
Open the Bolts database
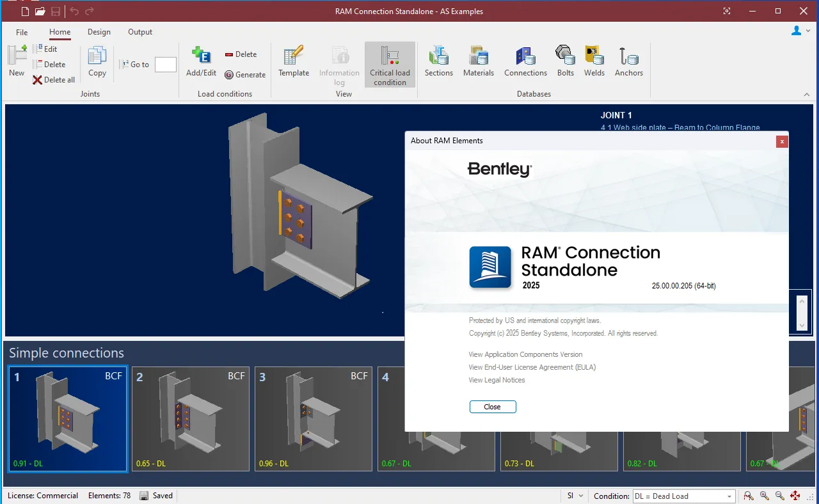click(x=566, y=61)
